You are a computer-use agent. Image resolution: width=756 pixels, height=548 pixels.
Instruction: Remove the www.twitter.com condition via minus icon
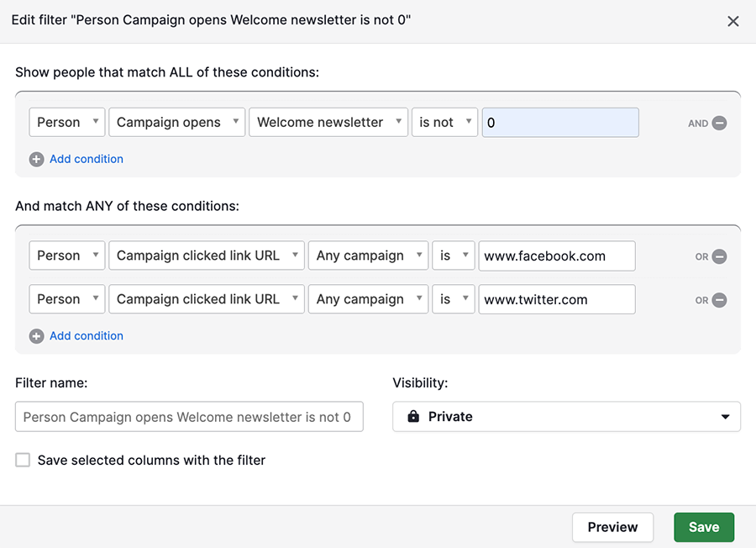tap(719, 300)
